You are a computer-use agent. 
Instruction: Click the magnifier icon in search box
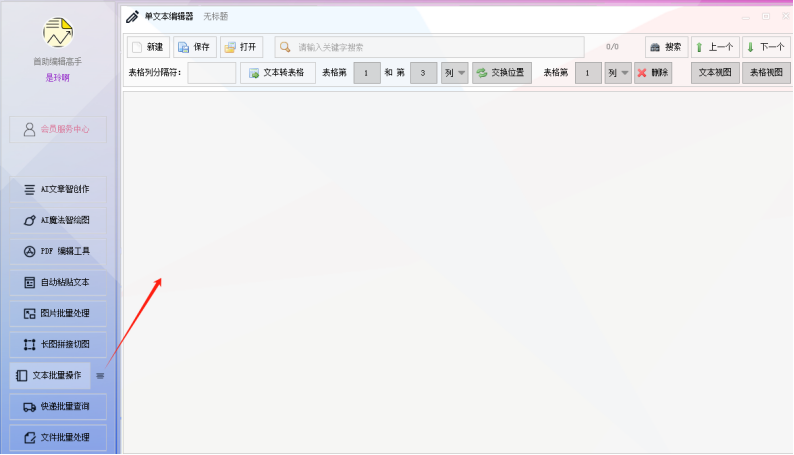(x=285, y=47)
